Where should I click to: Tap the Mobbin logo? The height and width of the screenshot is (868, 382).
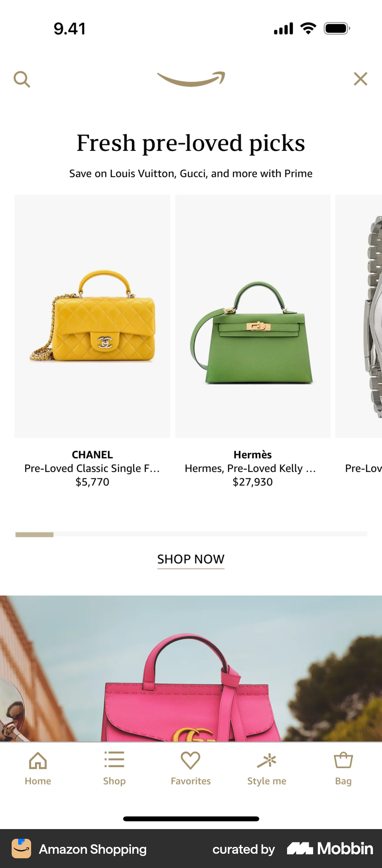[330, 849]
